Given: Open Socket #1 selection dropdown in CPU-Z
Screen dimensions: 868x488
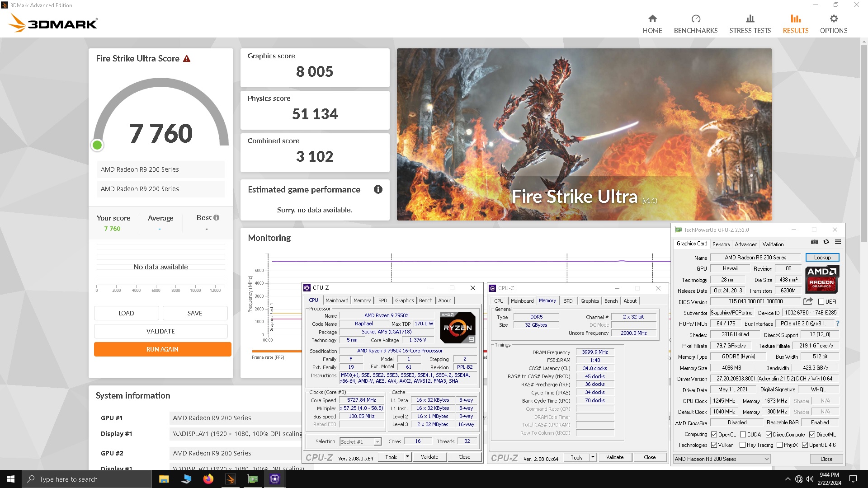Looking at the screenshot, I should (x=360, y=442).
